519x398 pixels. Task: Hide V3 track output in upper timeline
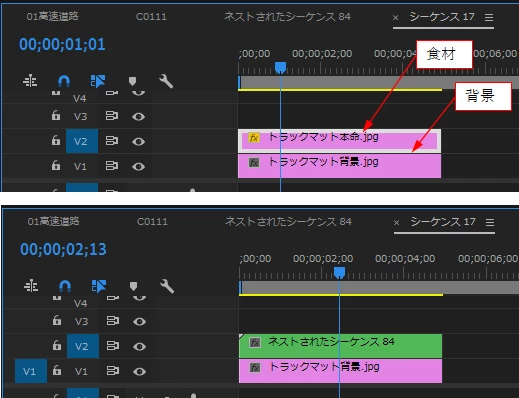point(138,116)
